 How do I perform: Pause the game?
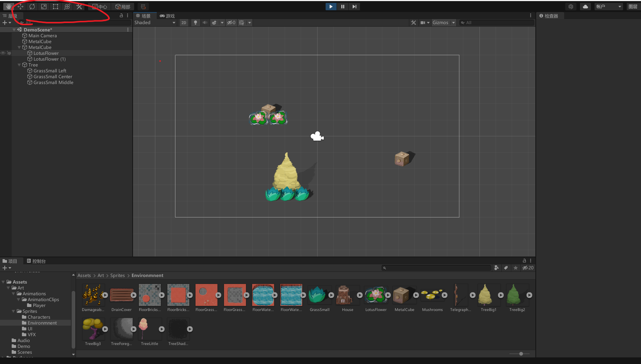coord(342,7)
